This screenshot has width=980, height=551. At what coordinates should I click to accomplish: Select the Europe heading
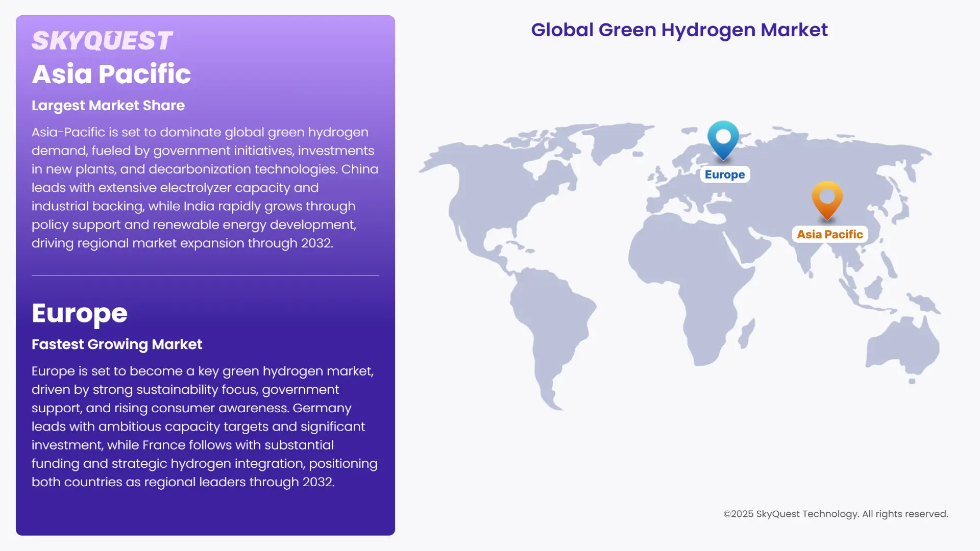79,313
